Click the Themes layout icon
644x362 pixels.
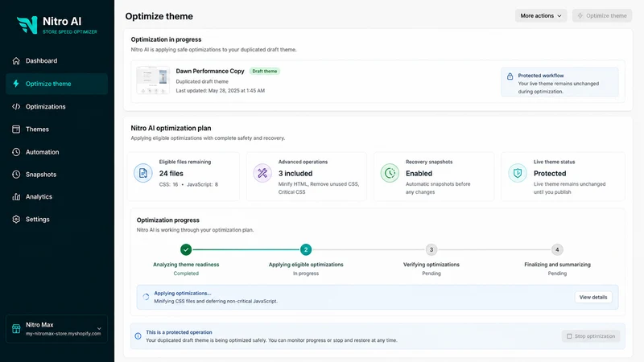[16, 130]
